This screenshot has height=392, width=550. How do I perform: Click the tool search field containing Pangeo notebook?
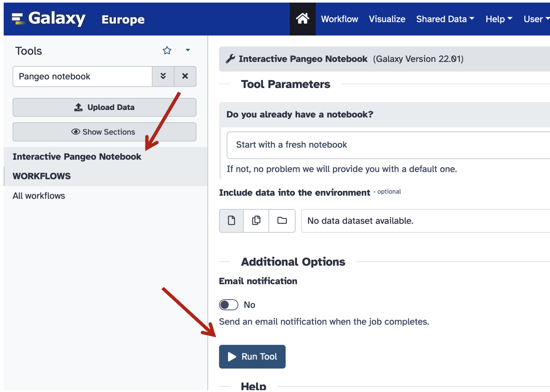[82, 76]
